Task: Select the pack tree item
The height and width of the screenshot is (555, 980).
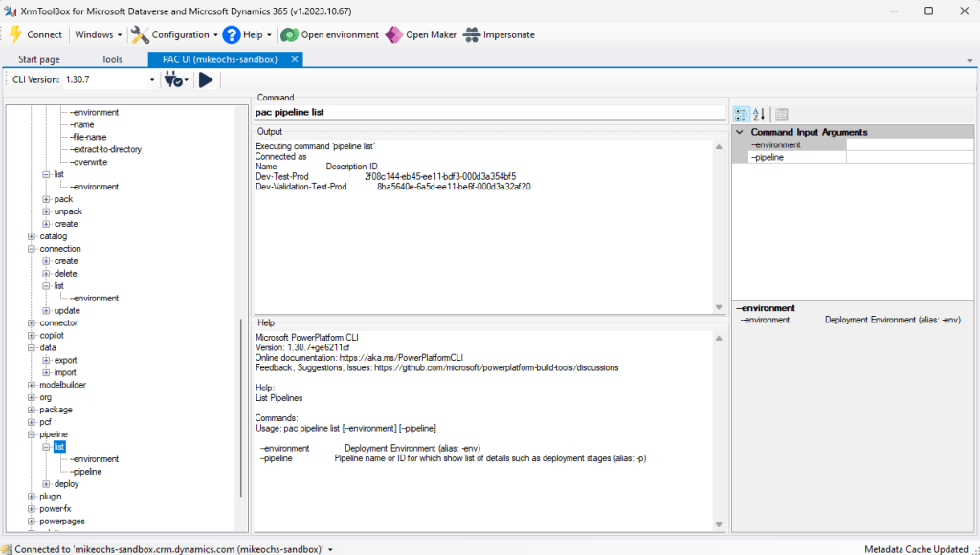Action: point(63,199)
